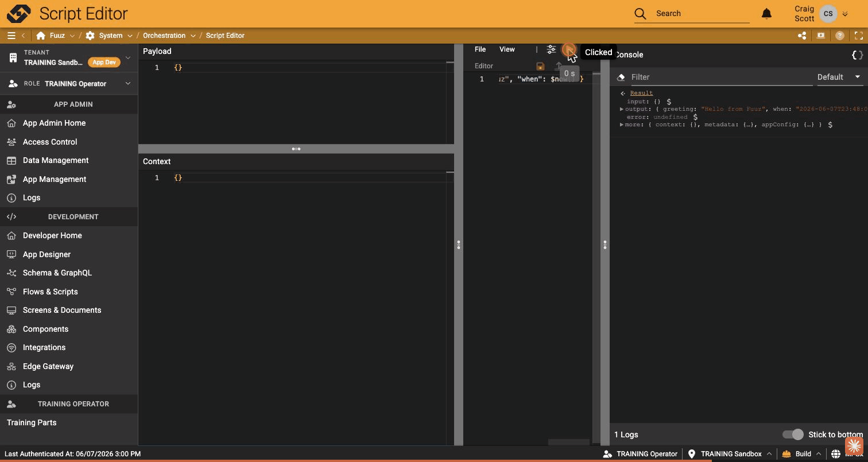The image size is (868, 462).
Task: Expand the output object in console
Action: [622, 109]
